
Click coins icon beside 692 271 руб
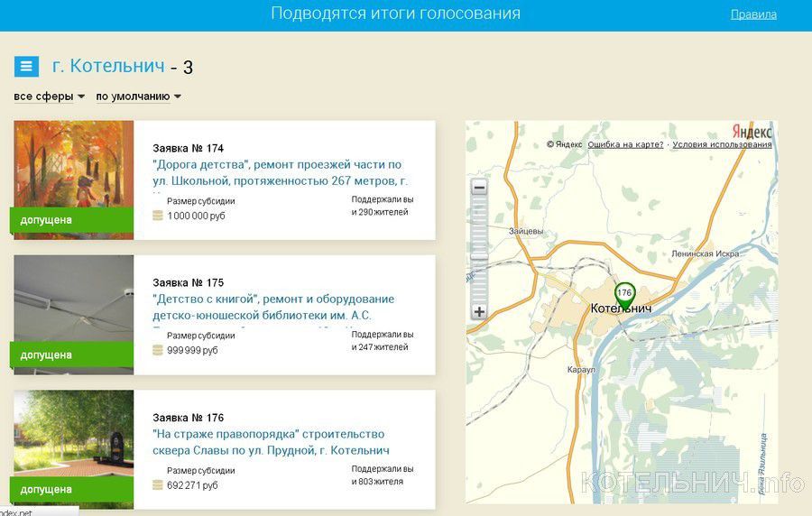[158, 485]
